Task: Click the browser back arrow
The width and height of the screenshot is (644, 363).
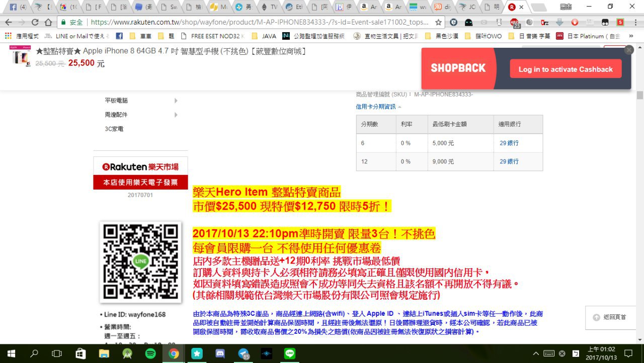Action: point(9,22)
